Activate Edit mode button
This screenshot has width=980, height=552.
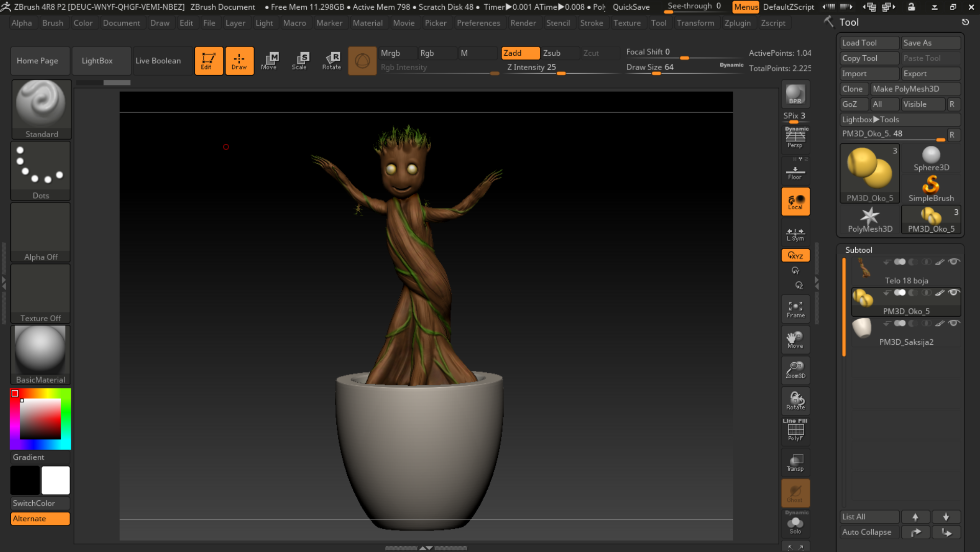tap(209, 61)
